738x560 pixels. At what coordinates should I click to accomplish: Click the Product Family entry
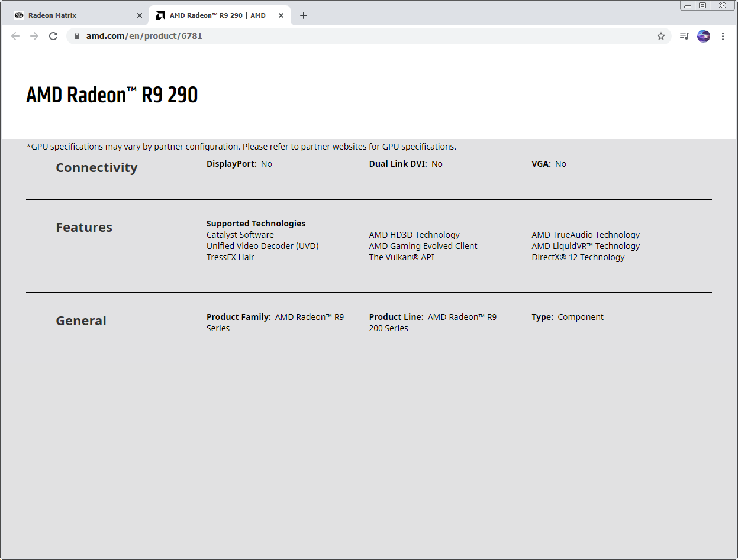[x=275, y=322]
